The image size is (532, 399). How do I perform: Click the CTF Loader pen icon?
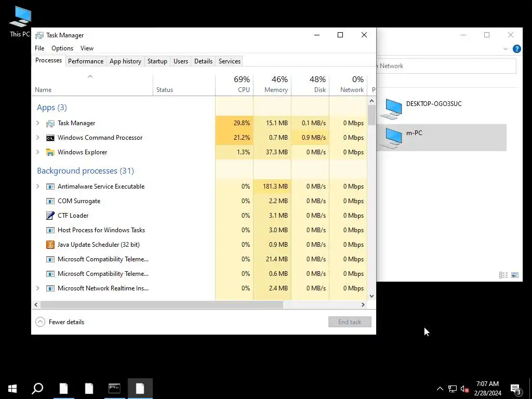(50, 216)
